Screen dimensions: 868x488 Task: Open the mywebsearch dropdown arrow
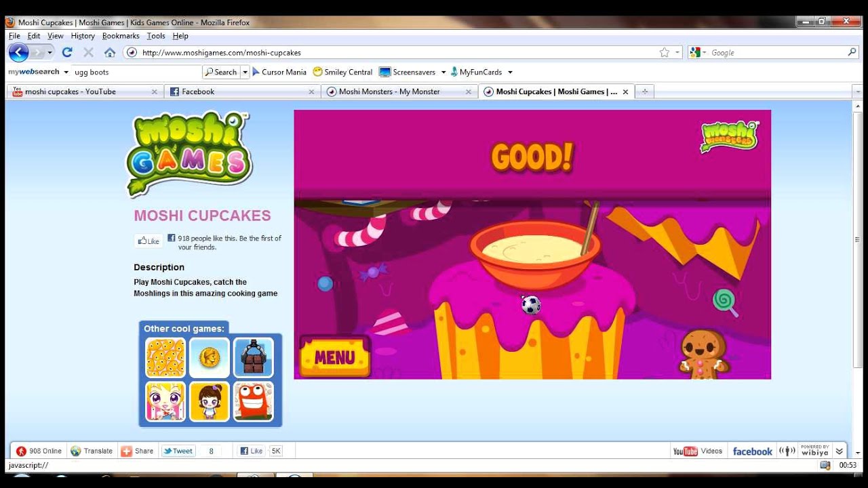66,72
